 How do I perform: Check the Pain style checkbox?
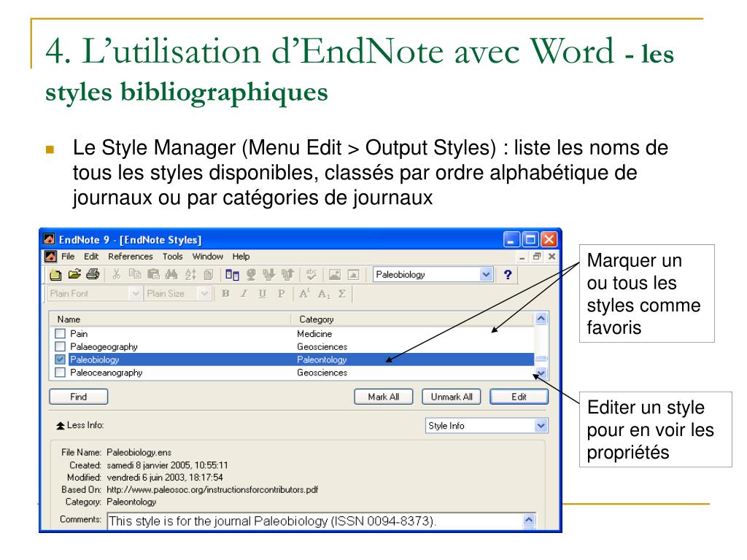(x=60, y=333)
